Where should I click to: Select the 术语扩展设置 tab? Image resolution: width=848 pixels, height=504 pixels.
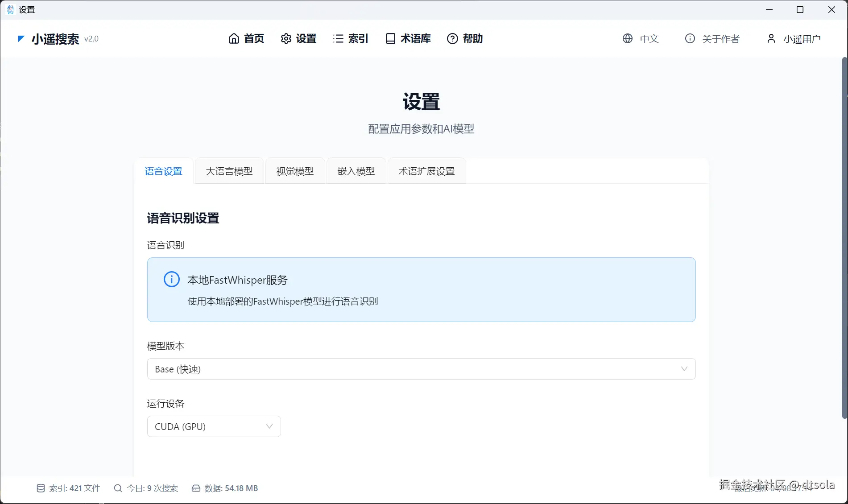point(426,171)
